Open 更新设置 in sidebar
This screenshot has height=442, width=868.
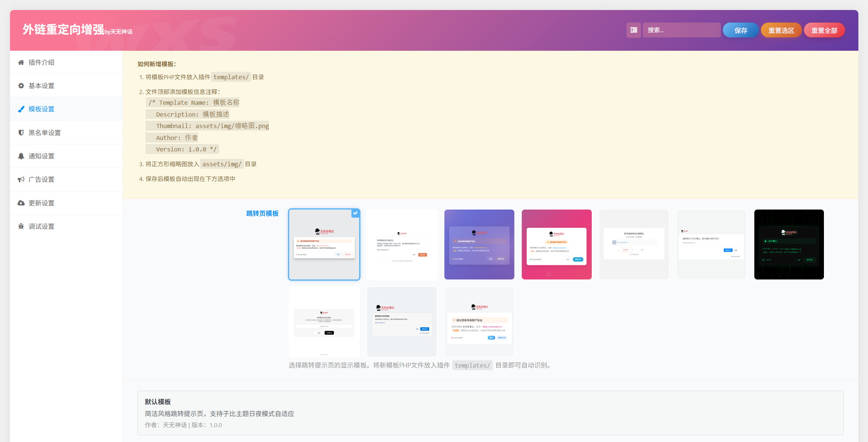pos(66,203)
